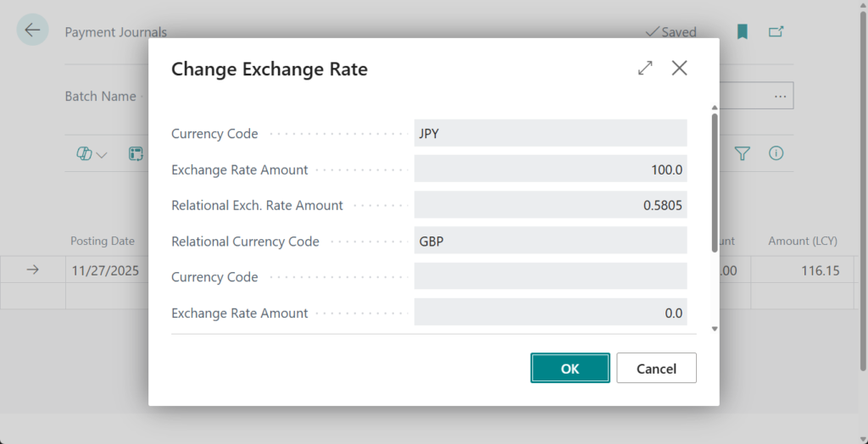The image size is (868, 444).
Task: Click the filter funnel icon
Action: [743, 153]
